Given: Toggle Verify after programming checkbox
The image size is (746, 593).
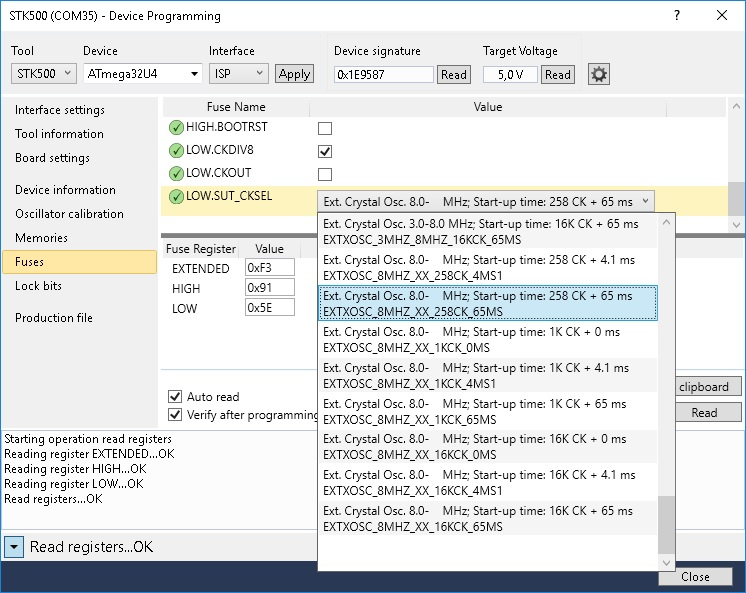Looking at the screenshot, I should 175,415.
